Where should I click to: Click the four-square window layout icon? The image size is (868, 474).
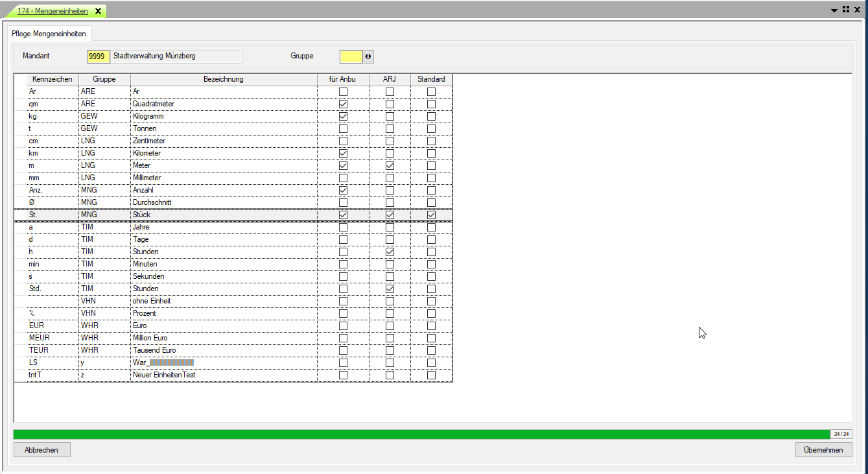pos(846,10)
